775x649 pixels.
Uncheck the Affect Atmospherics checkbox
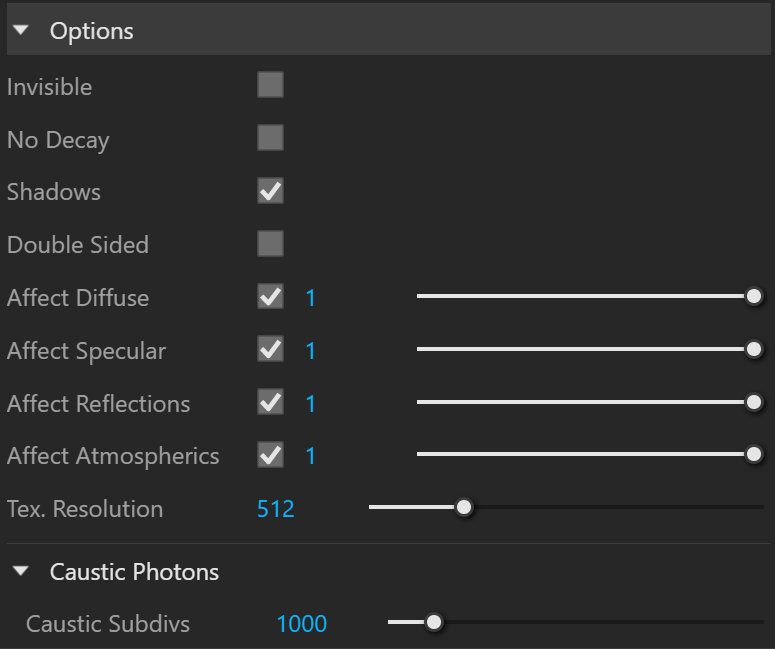coord(270,455)
